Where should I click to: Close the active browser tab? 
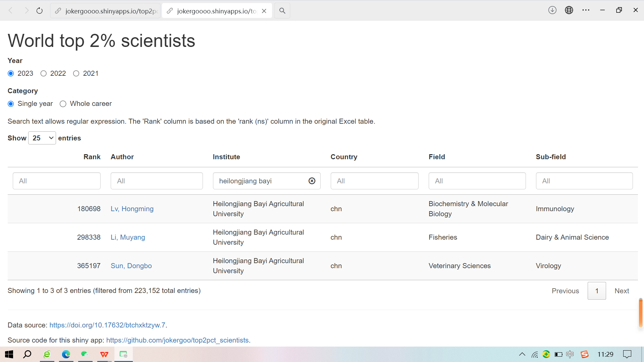pos(264,11)
